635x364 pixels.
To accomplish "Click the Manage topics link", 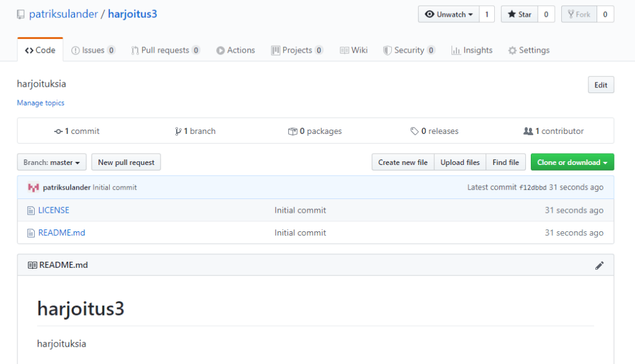I will click(x=41, y=103).
